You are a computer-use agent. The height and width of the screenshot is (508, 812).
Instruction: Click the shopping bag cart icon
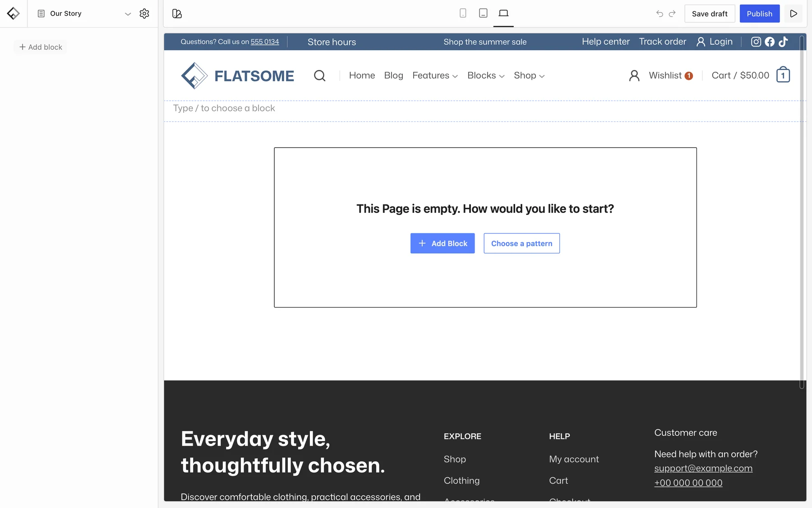point(783,75)
